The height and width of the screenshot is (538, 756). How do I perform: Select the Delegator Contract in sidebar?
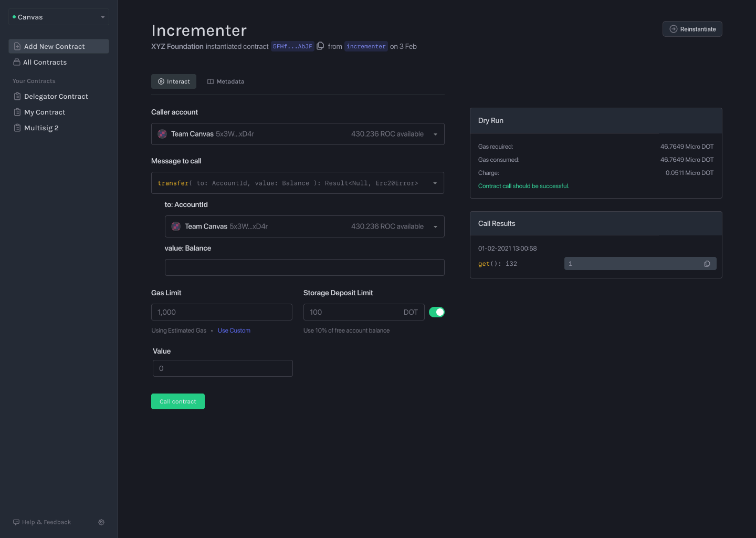56,96
